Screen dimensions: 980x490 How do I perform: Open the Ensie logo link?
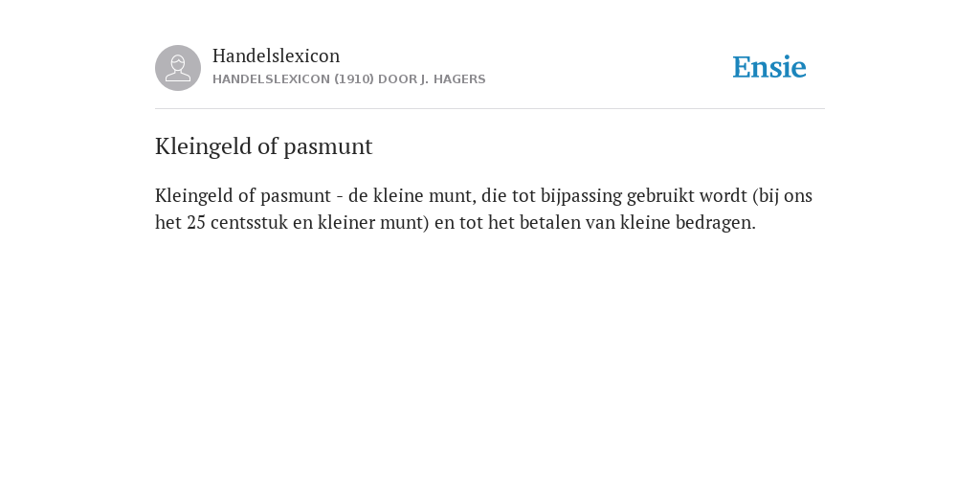[769, 67]
